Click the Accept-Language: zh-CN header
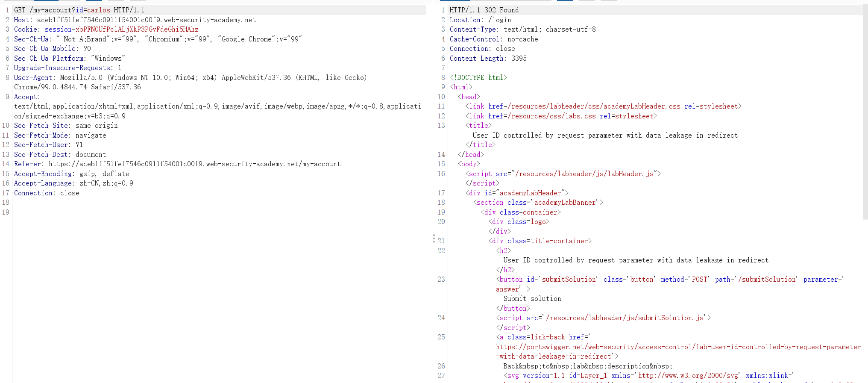 pos(73,183)
